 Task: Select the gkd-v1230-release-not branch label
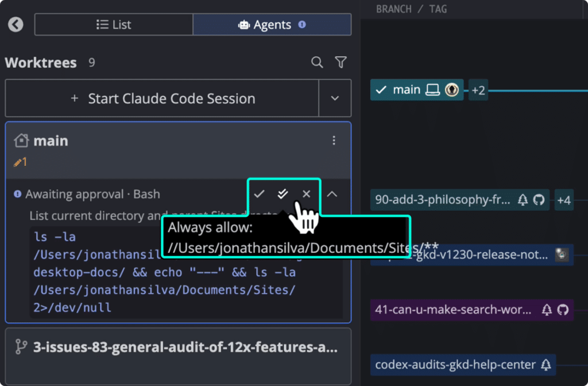(x=472, y=254)
